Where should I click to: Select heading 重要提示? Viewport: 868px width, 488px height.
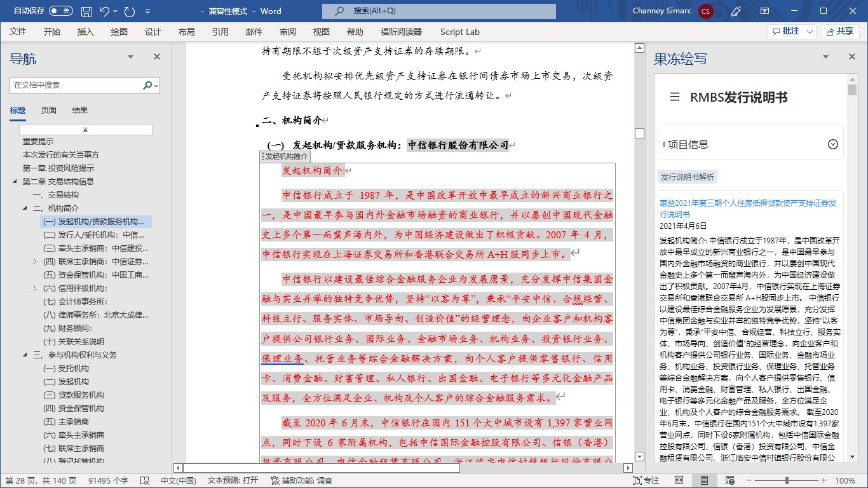(x=38, y=142)
